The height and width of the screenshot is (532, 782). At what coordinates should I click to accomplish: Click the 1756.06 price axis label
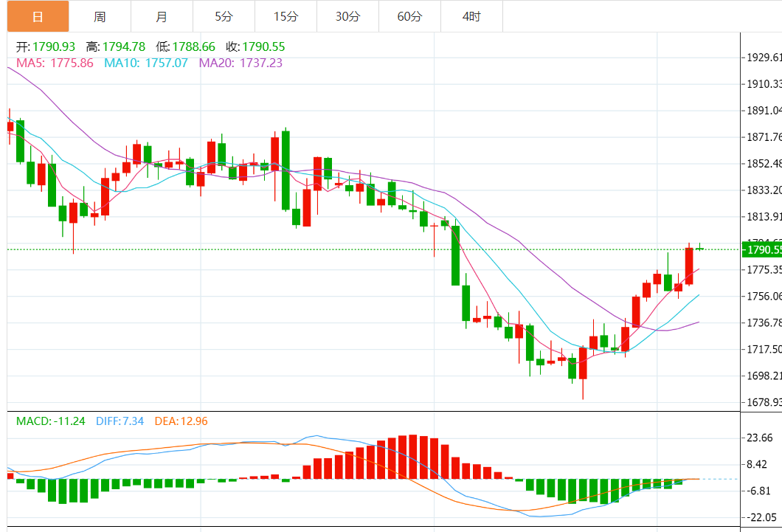[x=764, y=296]
